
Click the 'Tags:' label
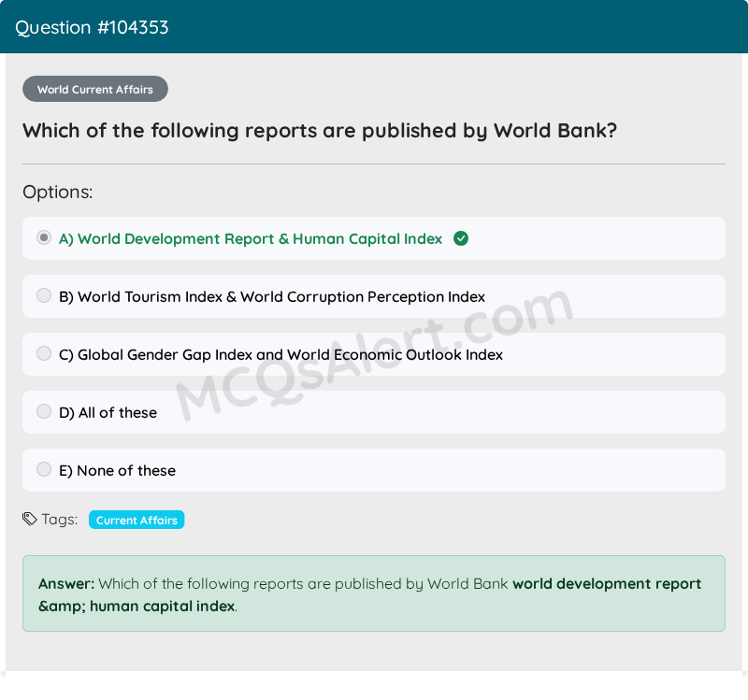coord(60,520)
